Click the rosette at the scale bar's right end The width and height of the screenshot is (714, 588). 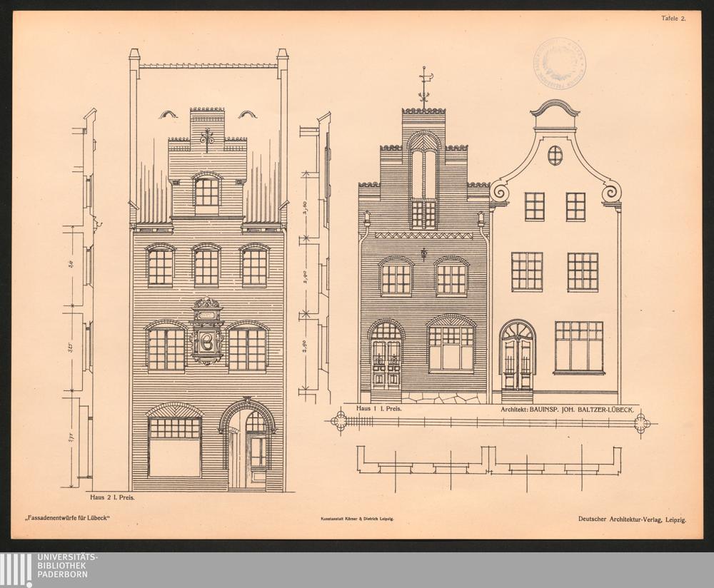(x=643, y=423)
